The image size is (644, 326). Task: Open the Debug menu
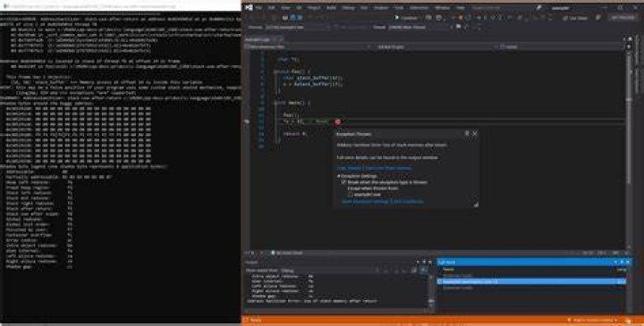tap(348, 8)
